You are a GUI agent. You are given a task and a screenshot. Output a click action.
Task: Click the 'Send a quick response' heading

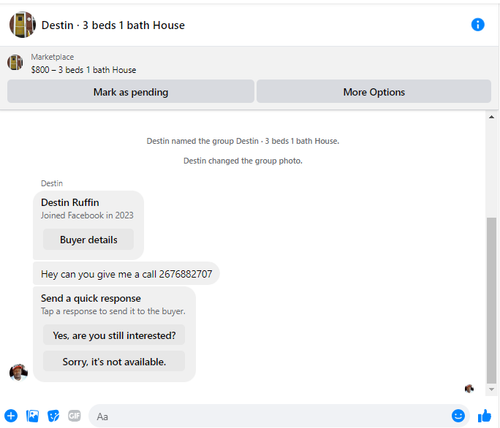91,298
